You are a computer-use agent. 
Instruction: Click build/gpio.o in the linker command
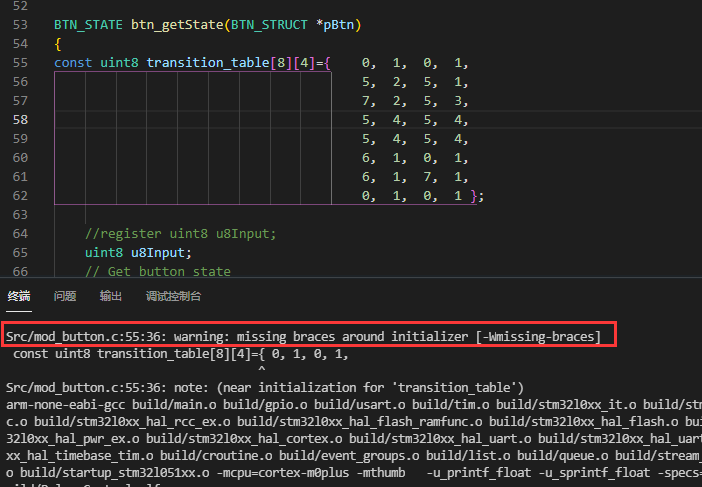[265, 405]
